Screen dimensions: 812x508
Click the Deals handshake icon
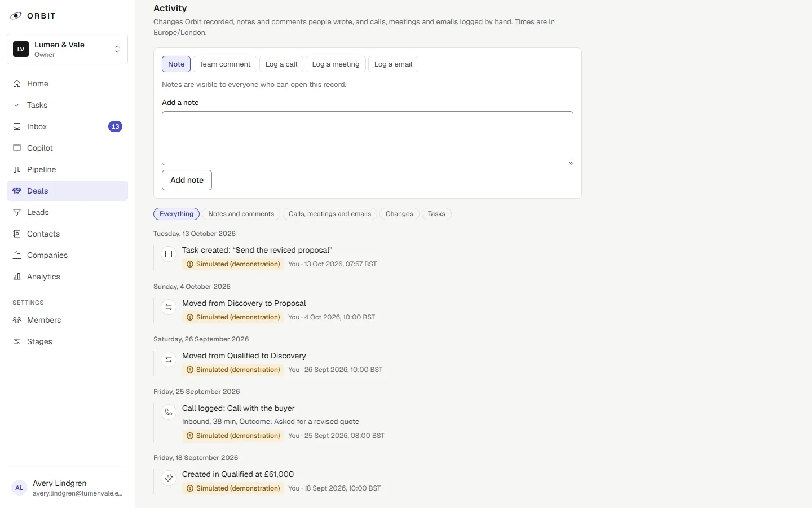point(17,191)
